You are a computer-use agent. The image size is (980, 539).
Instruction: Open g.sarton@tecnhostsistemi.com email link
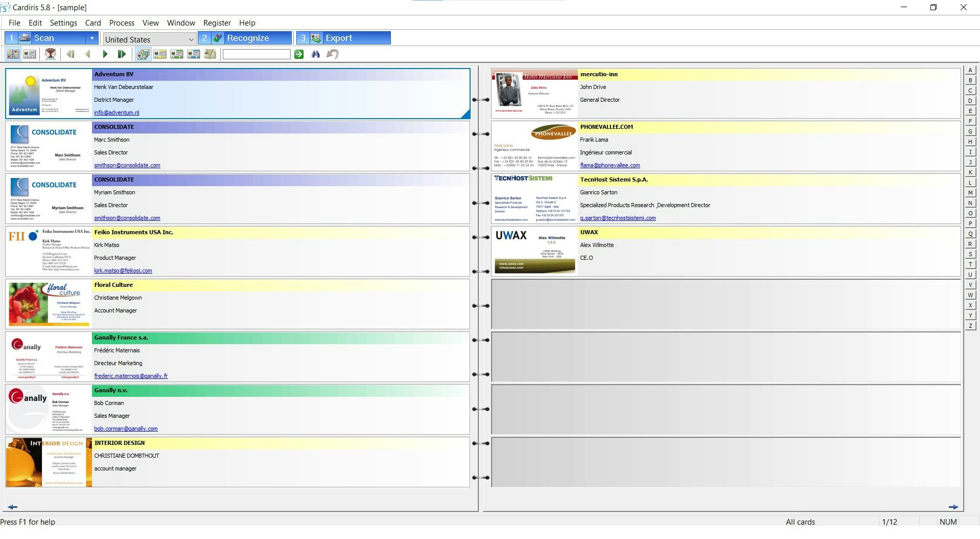point(618,218)
